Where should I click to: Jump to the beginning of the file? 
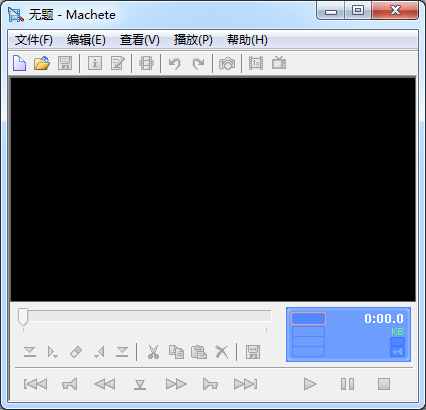point(35,384)
